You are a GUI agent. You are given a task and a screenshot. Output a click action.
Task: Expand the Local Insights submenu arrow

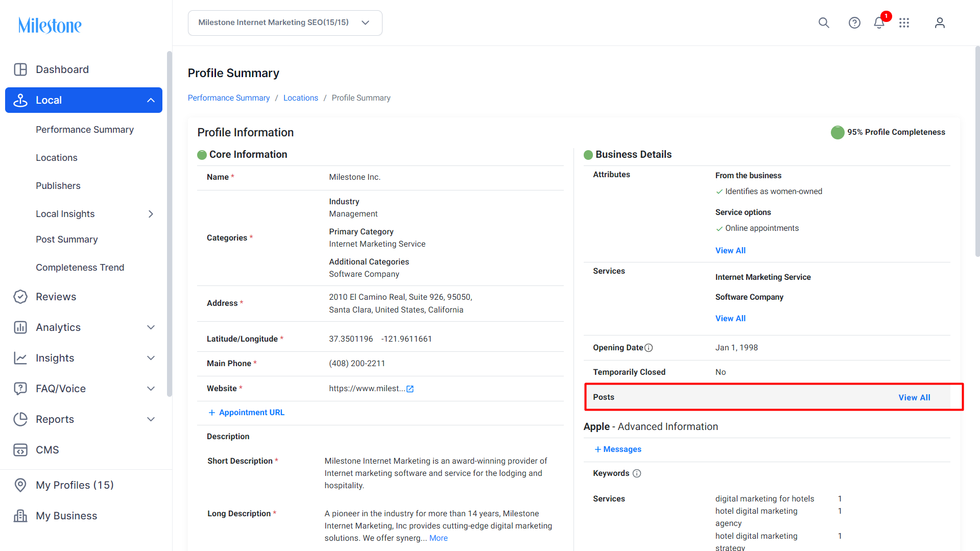(151, 214)
